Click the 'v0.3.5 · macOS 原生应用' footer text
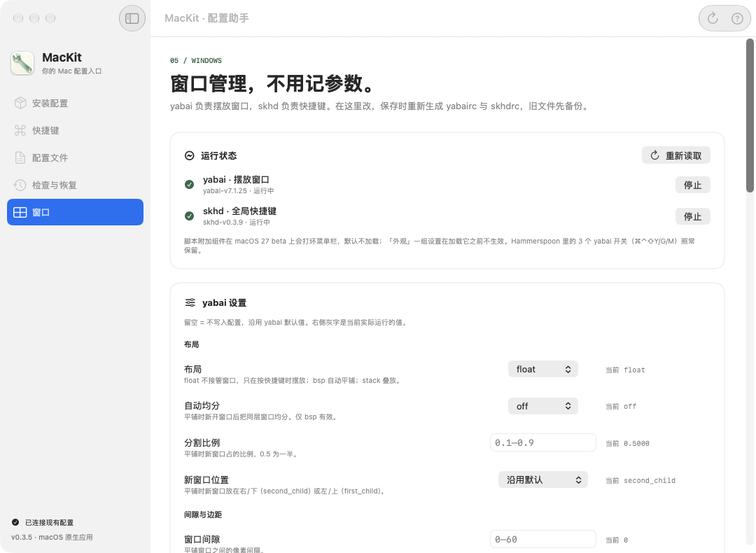 tap(52, 537)
